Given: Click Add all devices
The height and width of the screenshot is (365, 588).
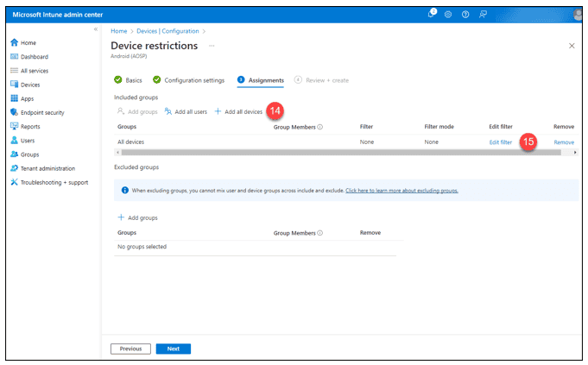Looking at the screenshot, I should (x=238, y=111).
